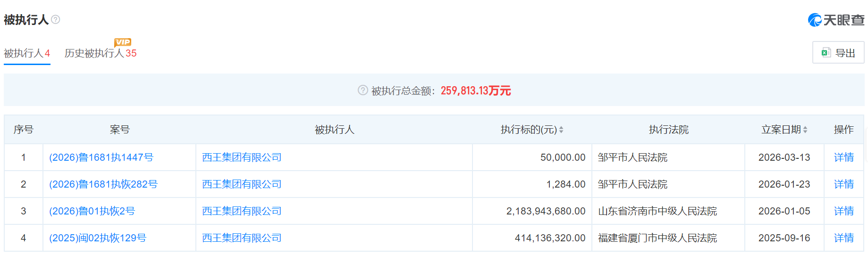Sort by 执行标的(元) arrows
The width and height of the screenshot is (868, 263).
pos(561,130)
